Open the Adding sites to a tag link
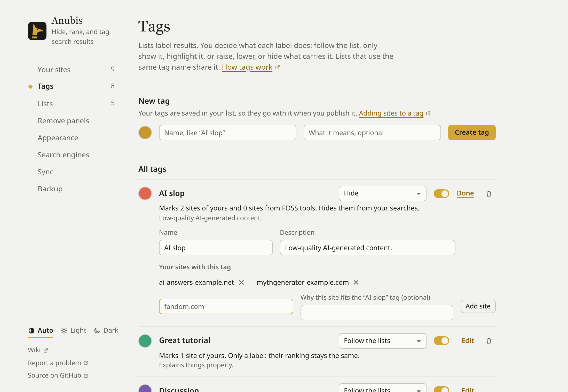The width and height of the screenshot is (568, 392). (x=391, y=113)
